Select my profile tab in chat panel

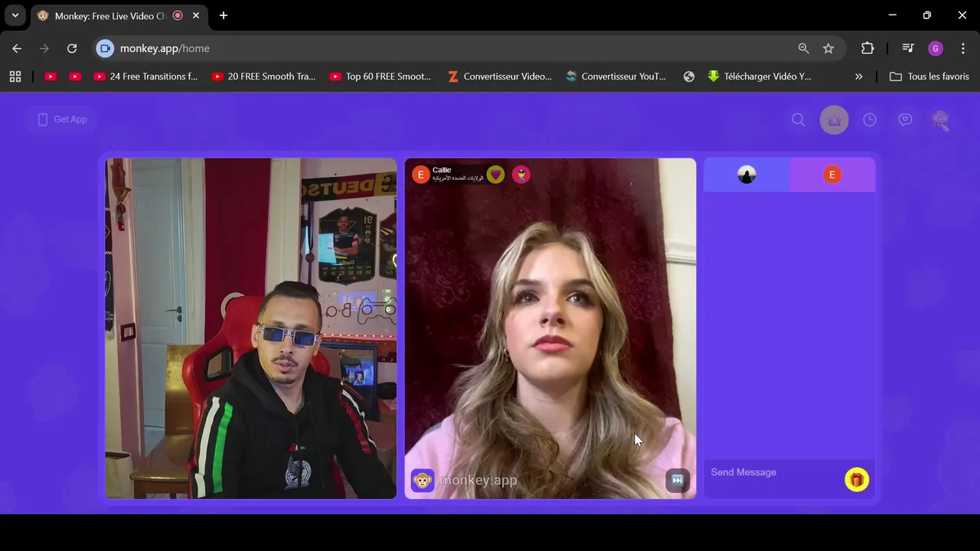coord(746,174)
